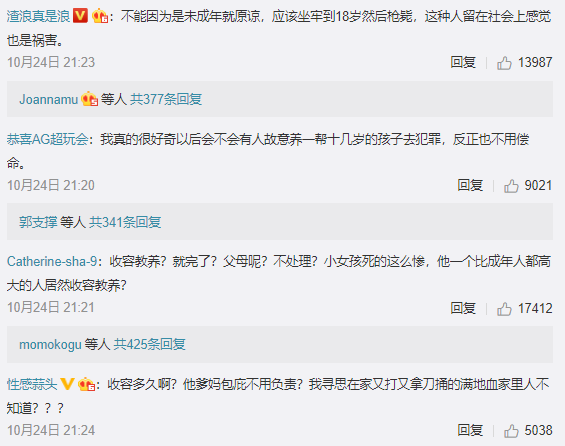Open Catherine-sha-9 user profile
Viewport: 565px width, 446px height.
coord(52,261)
